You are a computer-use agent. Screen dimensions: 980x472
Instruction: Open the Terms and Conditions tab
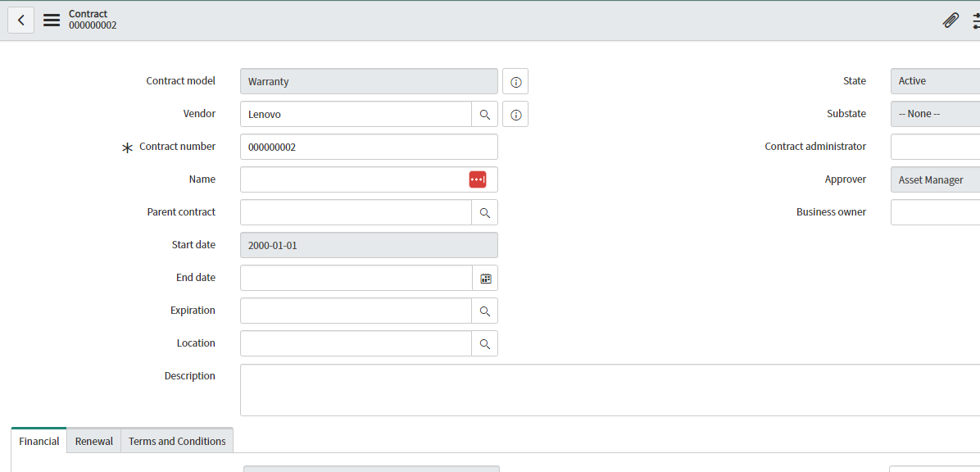click(x=176, y=441)
